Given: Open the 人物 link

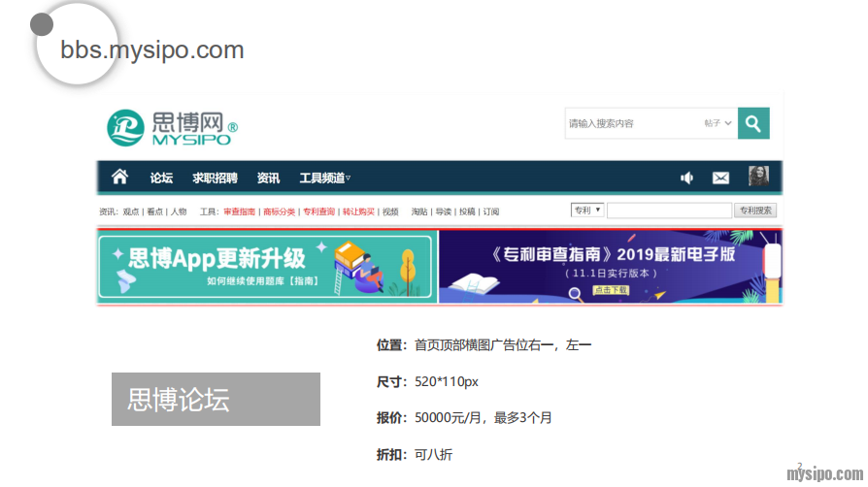Looking at the screenshot, I should click(x=179, y=211).
